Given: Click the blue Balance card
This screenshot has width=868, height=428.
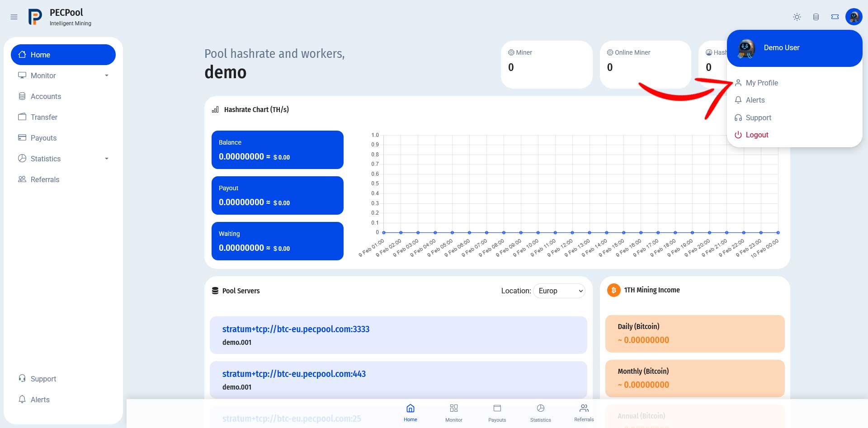Looking at the screenshot, I should [278, 150].
